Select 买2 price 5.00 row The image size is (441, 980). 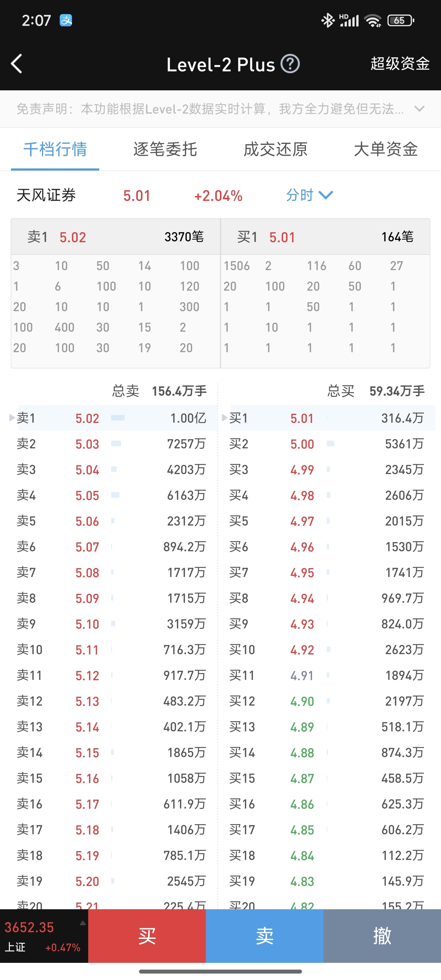pyautogui.click(x=327, y=443)
